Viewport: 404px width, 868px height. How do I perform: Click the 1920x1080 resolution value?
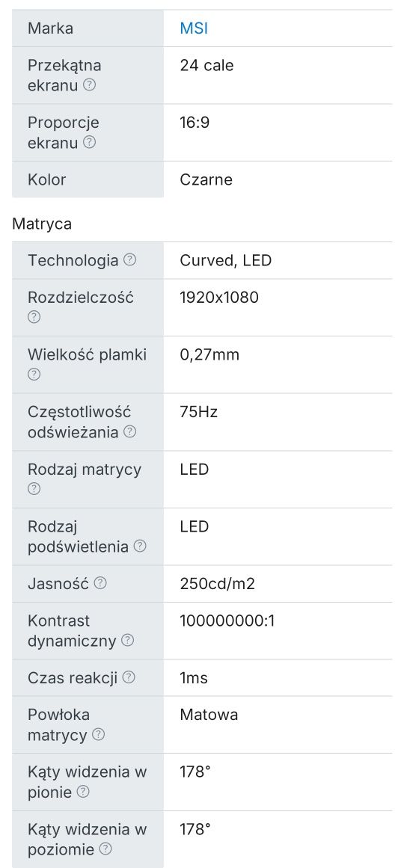tap(219, 298)
